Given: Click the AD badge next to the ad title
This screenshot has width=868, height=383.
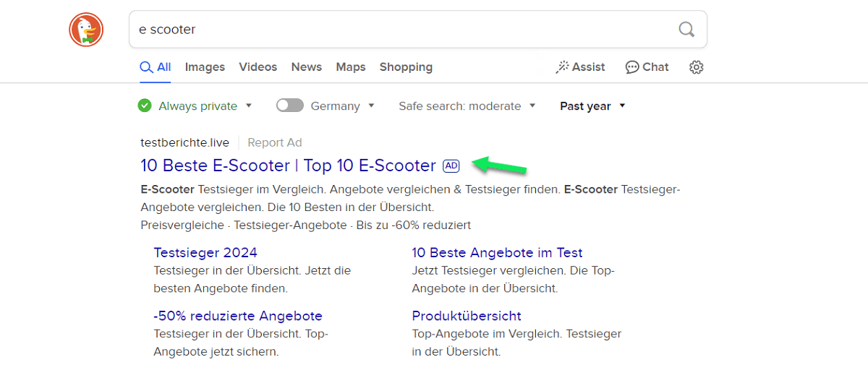Looking at the screenshot, I should 451,165.
